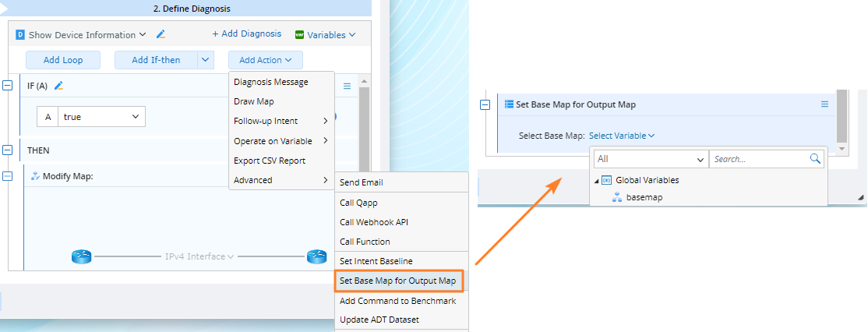
Task: Choose Set Intent Baseline from the submenu
Action: click(x=402, y=261)
